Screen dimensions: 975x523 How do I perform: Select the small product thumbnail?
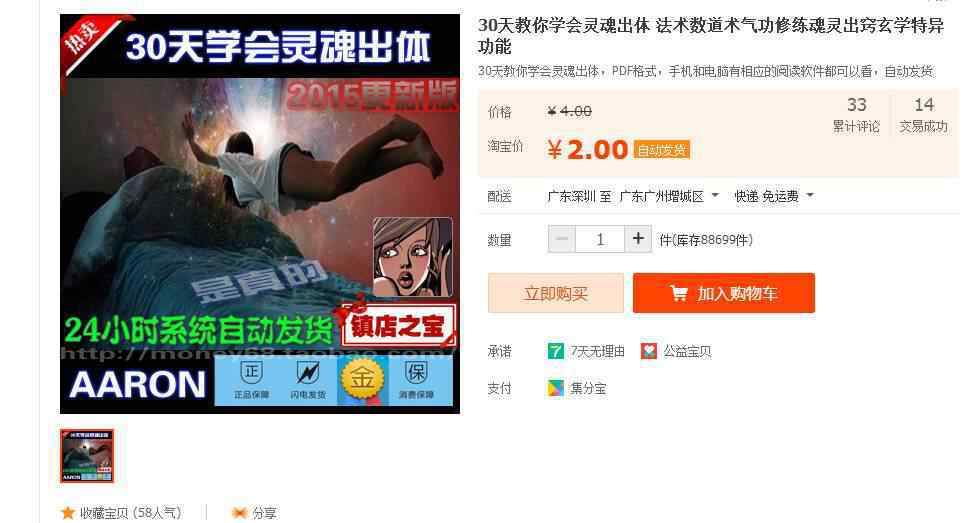[x=87, y=456]
